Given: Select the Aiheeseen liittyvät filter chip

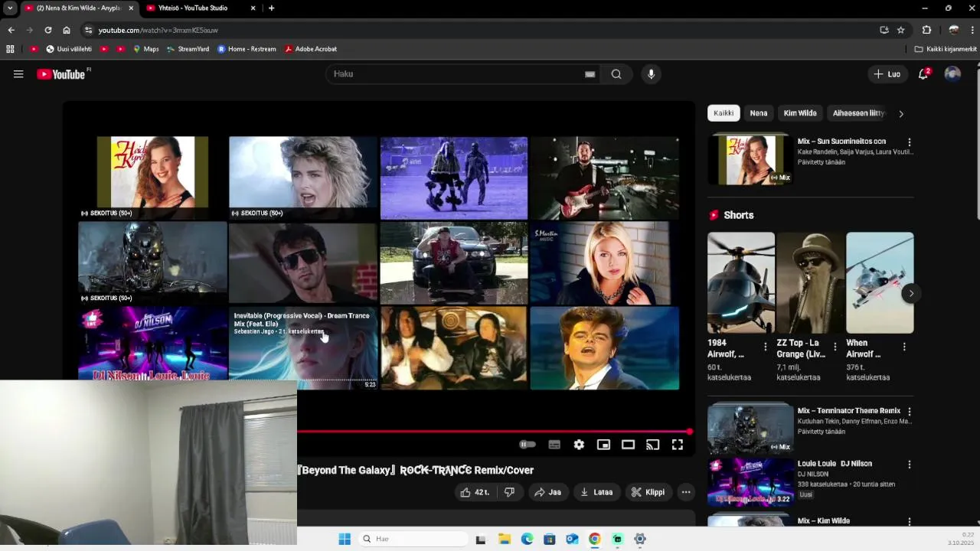Looking at the screenshot, I should [x=858, y=113].
